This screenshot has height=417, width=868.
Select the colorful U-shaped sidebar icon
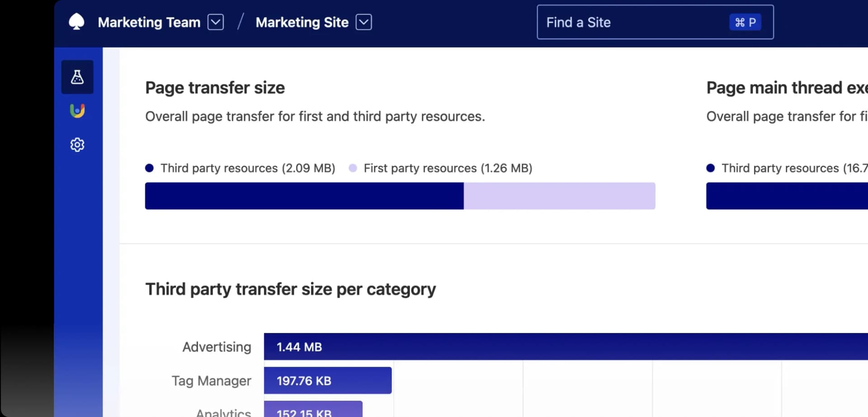77,111
